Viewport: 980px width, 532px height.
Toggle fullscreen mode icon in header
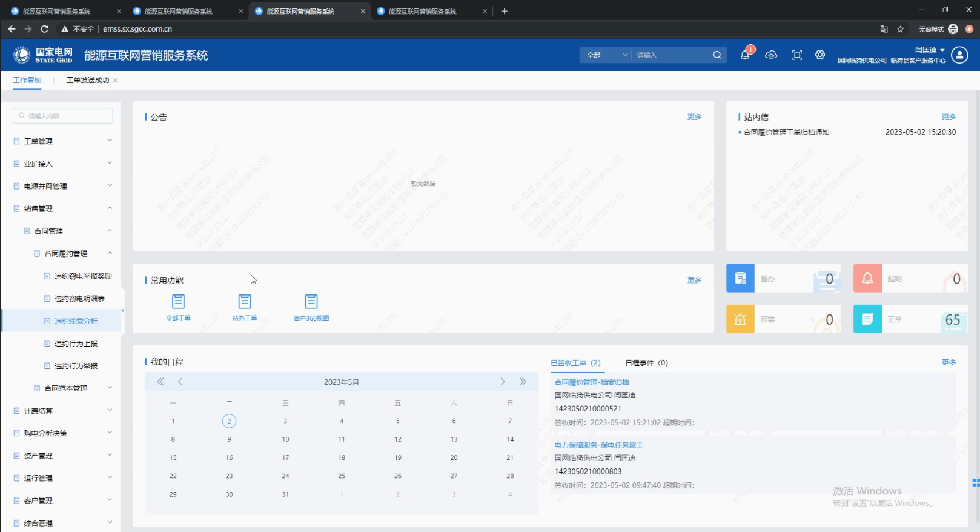pyautogui.click(x=797, y=55)
